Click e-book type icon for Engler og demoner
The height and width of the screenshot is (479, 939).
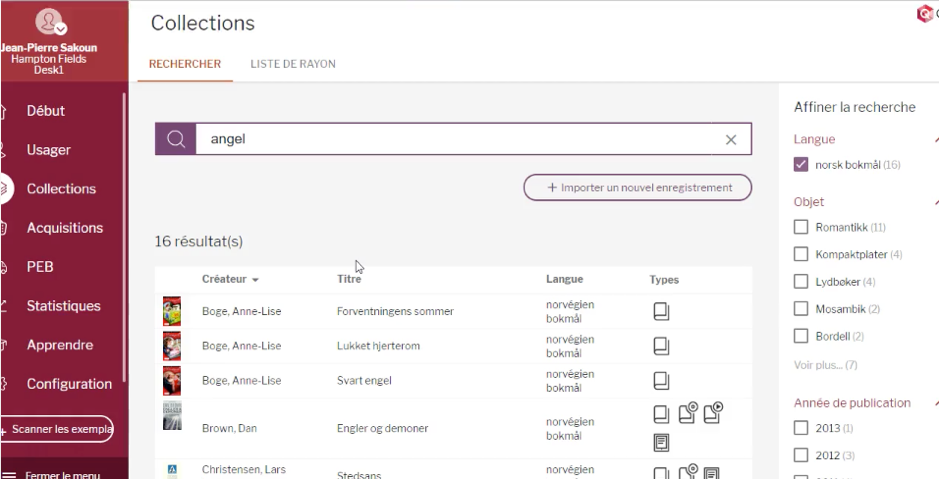click(661, 442)
